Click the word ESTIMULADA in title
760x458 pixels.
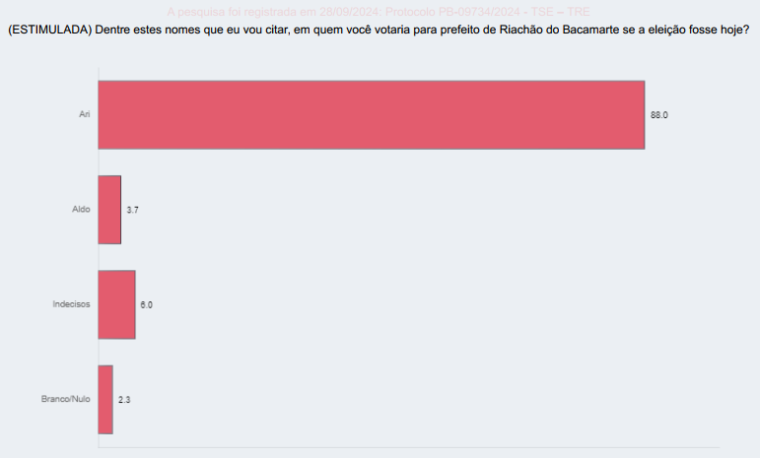tap(50, 30)
